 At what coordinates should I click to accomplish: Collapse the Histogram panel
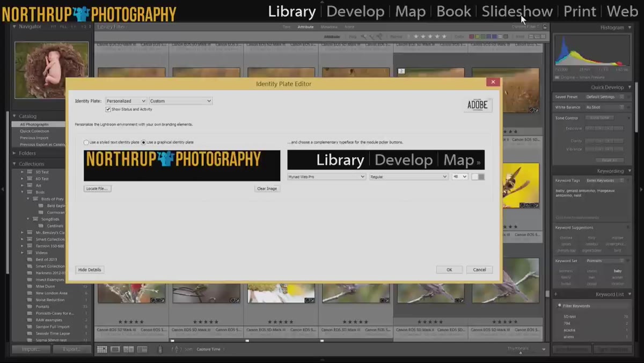pyautogui.click(x=630, y=27)
